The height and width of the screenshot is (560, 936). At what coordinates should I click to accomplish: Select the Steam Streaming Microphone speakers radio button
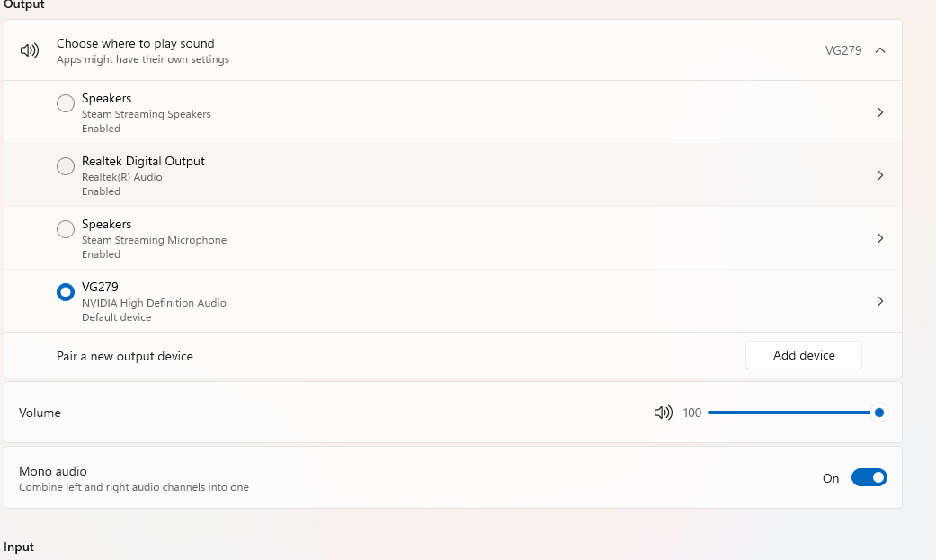point(66,229)
